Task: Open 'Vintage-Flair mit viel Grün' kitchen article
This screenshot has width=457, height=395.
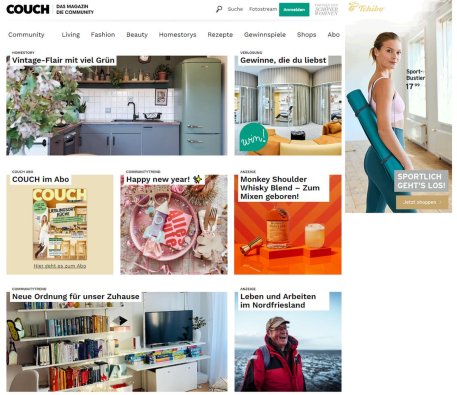Action: tap(117, 105)
